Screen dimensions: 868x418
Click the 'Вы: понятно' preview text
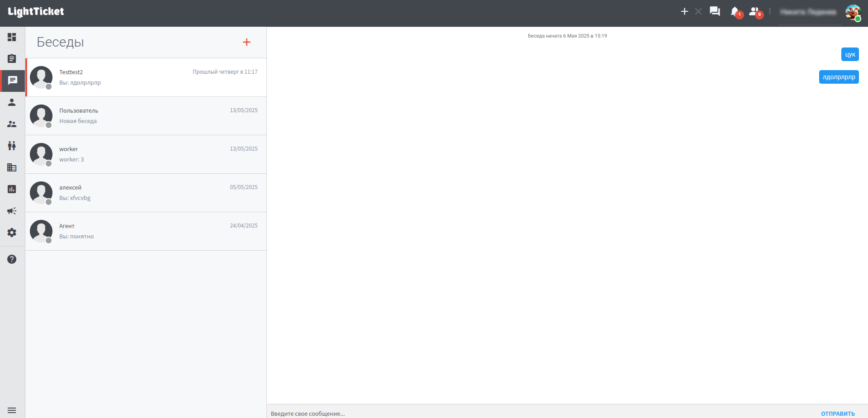point(76,237)
